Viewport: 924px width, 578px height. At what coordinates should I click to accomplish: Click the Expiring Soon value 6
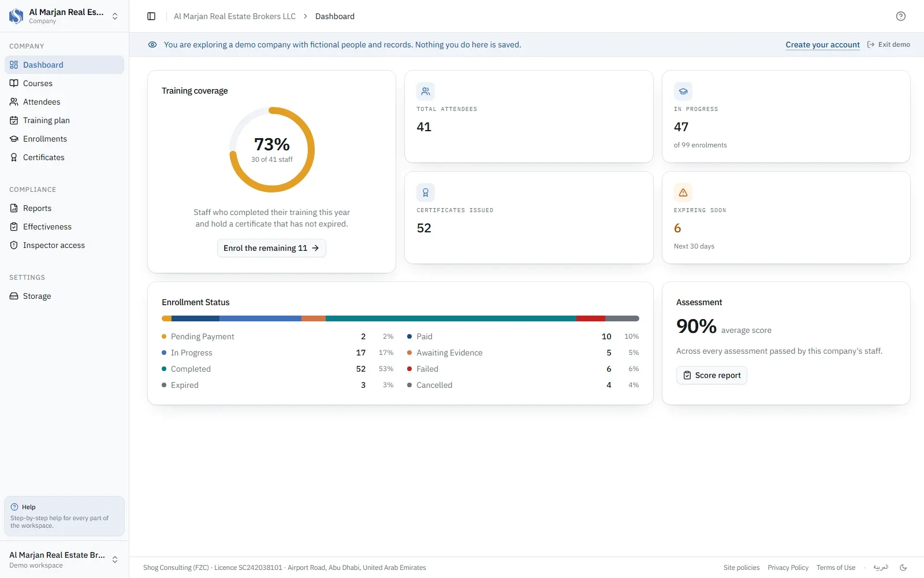pyautogui.click(x=677, y=228)
